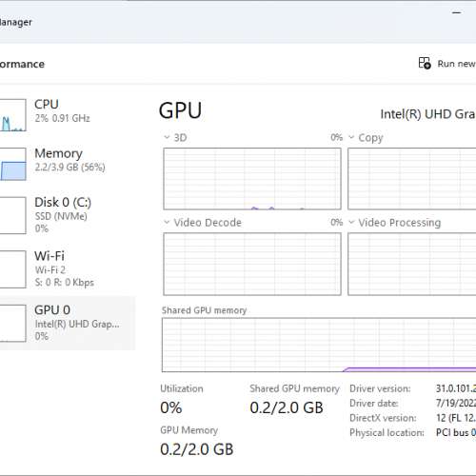The image size is (476, 476).
Task: Minimize the Task Manager window
Action: (456, 12)
